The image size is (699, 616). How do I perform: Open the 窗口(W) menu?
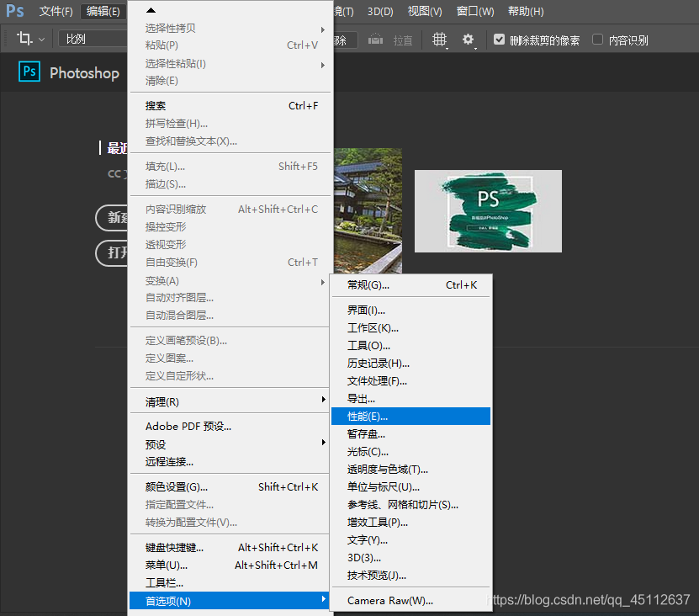tap(475, 11)
